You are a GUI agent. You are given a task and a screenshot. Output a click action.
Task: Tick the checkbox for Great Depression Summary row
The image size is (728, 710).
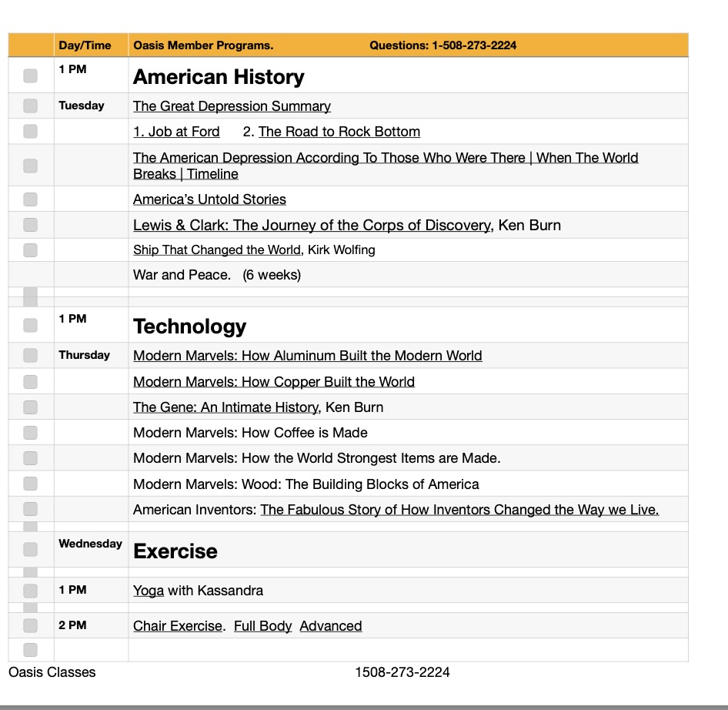[x=30, y=105]
